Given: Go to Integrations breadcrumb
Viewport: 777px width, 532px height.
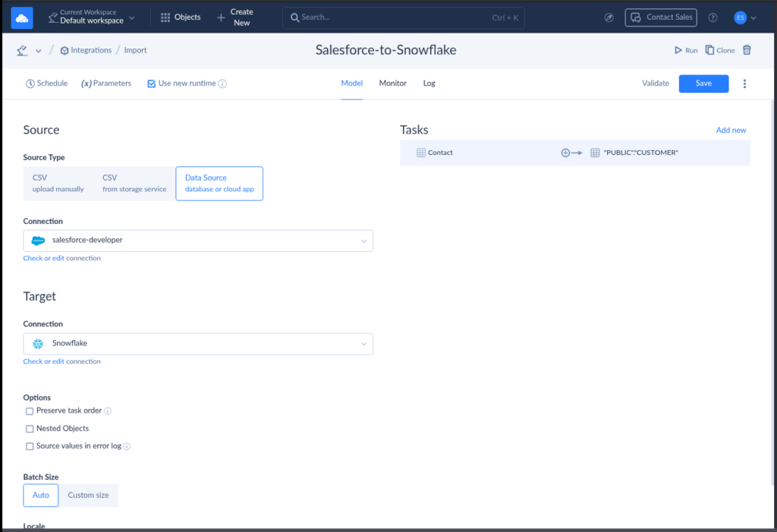Looking at the screenshot, I should [86, 50].
